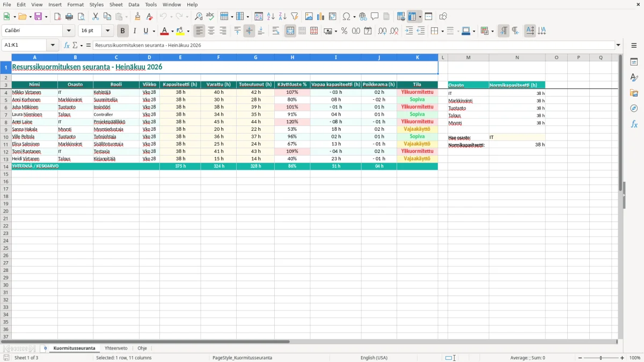
Task: Click the Zoom In plus button
Action: point(623,358)
